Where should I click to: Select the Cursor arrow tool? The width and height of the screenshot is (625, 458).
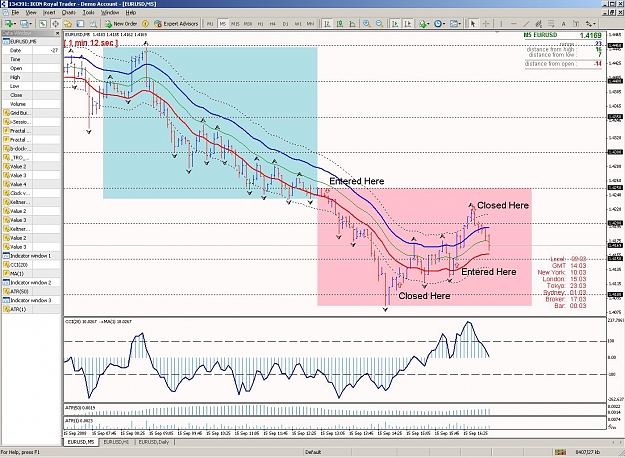point(473,24)
